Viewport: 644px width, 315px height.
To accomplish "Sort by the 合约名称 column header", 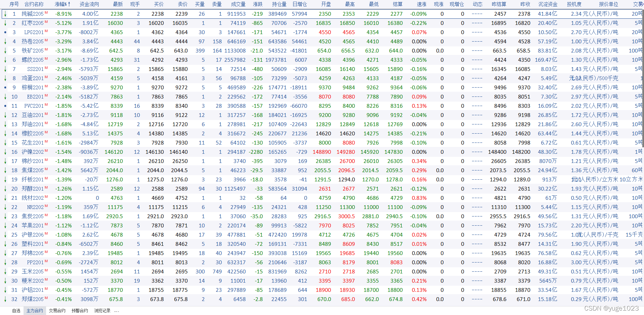I will [34, 4].
